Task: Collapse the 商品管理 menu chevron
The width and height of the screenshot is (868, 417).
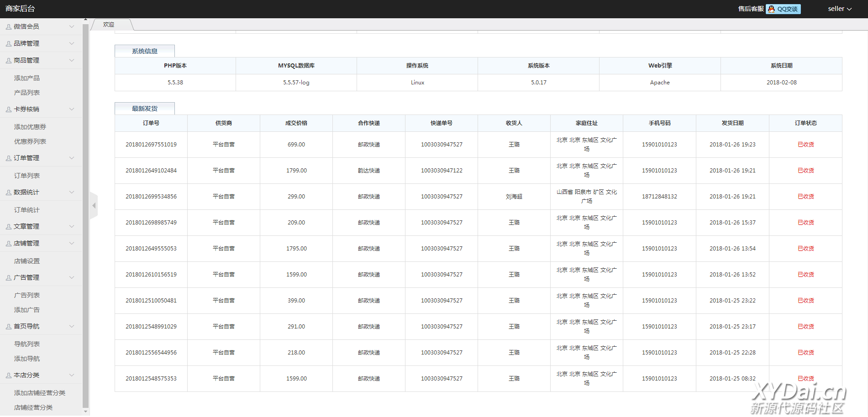Action: point(72,60)
